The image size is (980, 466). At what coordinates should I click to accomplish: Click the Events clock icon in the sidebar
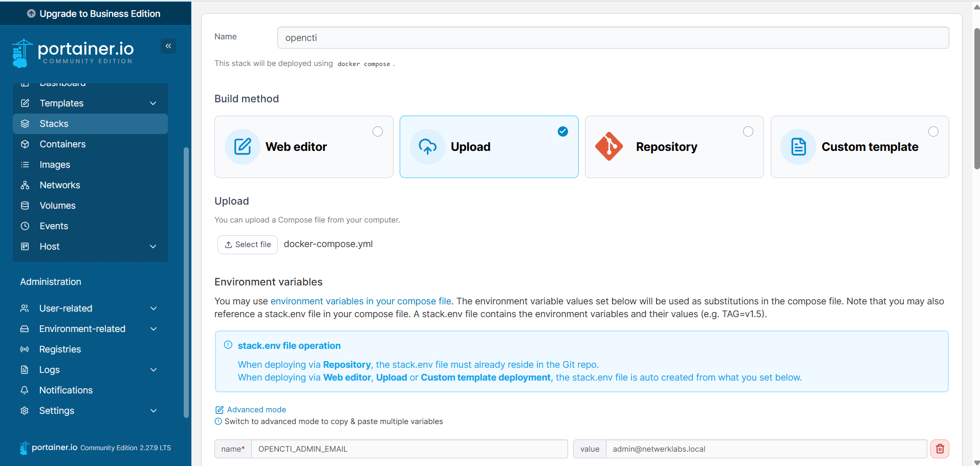(25, 226)
